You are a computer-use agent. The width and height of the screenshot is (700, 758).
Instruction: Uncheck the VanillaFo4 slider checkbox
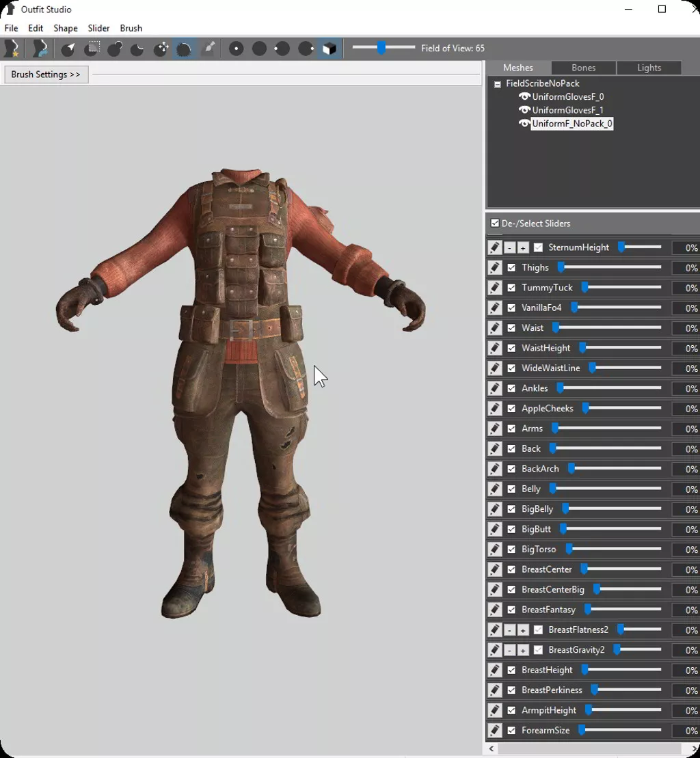[x=511, y=308]
